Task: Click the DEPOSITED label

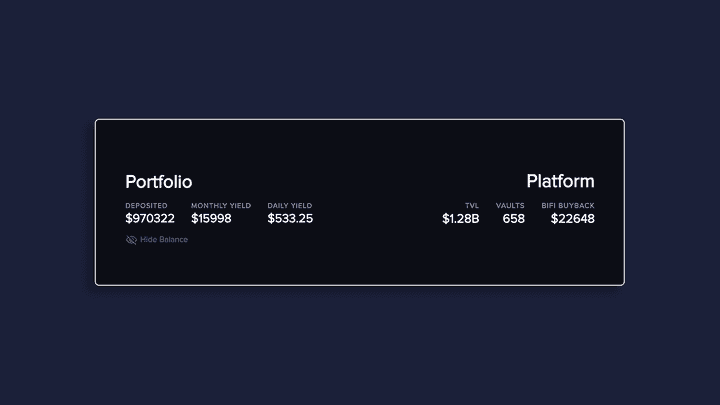Action: point(146,205)
